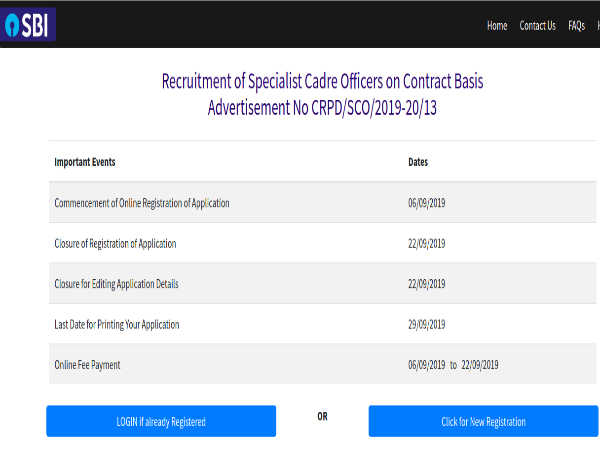Click the commencement date 06/09/2019
This screenshot has width=600, height=450.
click(x=427, y=203)
